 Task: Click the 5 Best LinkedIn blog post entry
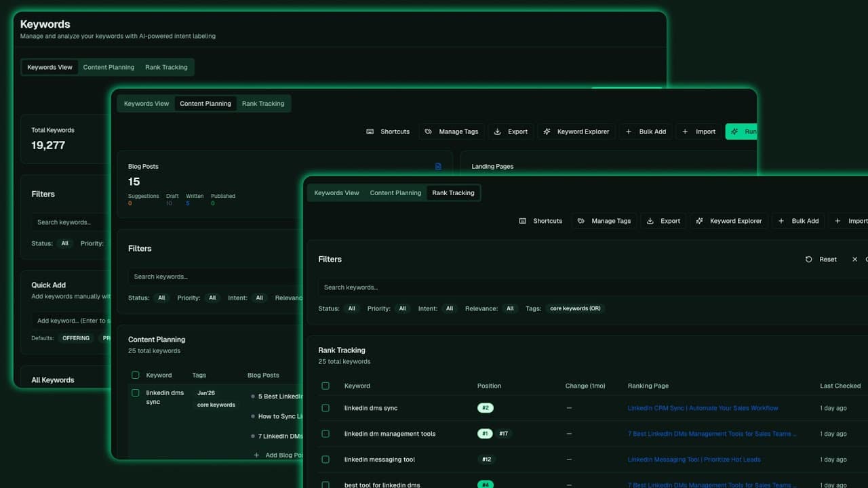point(279,396)
